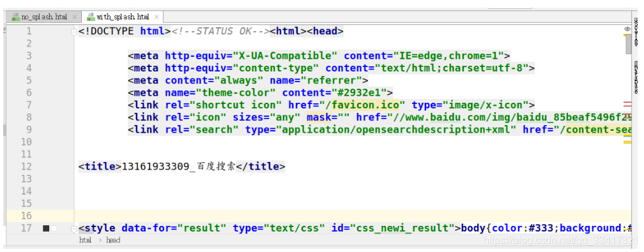
Task: Open the Database tool window tab
Action: [x=636, y=77]
